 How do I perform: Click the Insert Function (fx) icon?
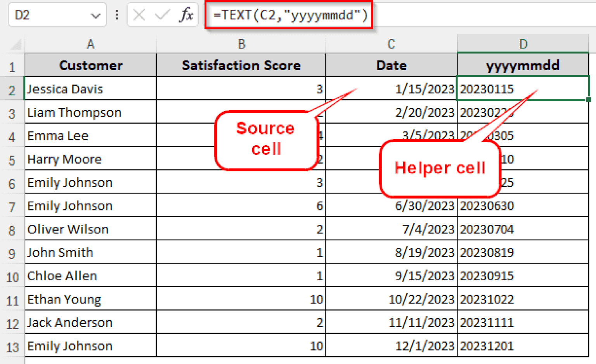187,16
